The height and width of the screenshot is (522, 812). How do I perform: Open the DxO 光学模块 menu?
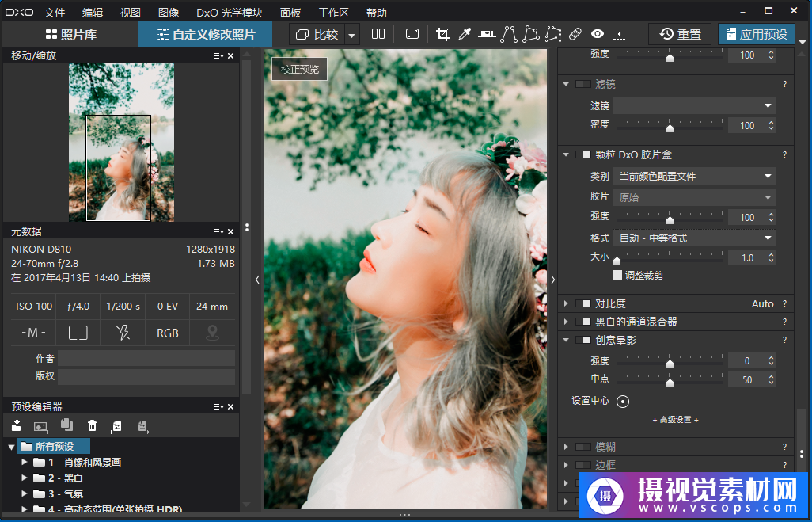pyautogui.click(x=230, y=13)
